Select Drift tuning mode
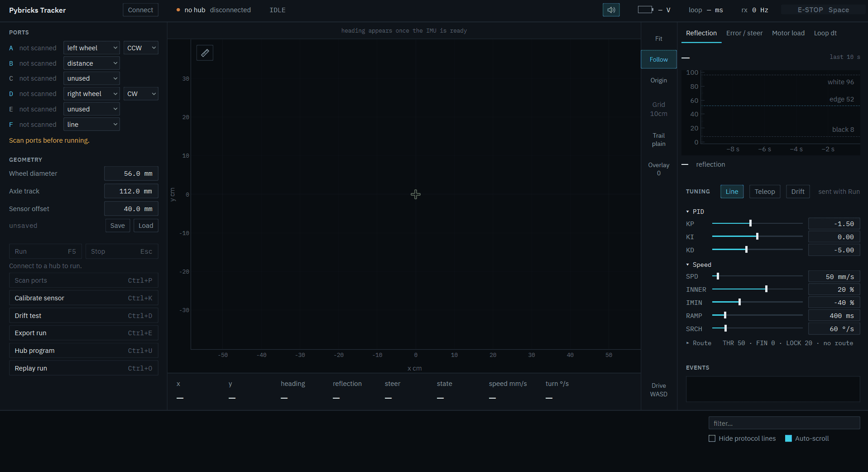The height and width of the screenshot is (472, 868). [x=798, y=192]
